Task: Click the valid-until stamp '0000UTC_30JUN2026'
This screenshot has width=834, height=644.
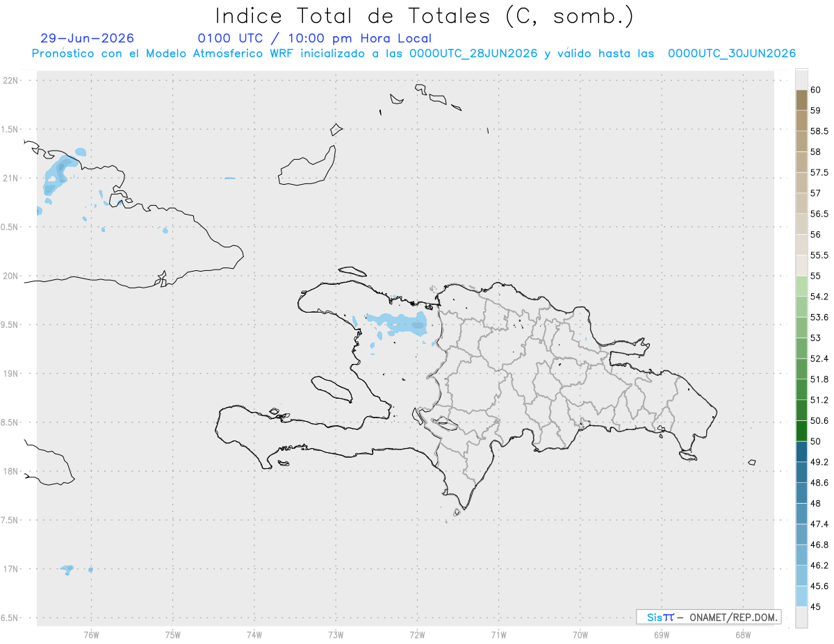Action: pyautogui.click(x=732, y=53)
